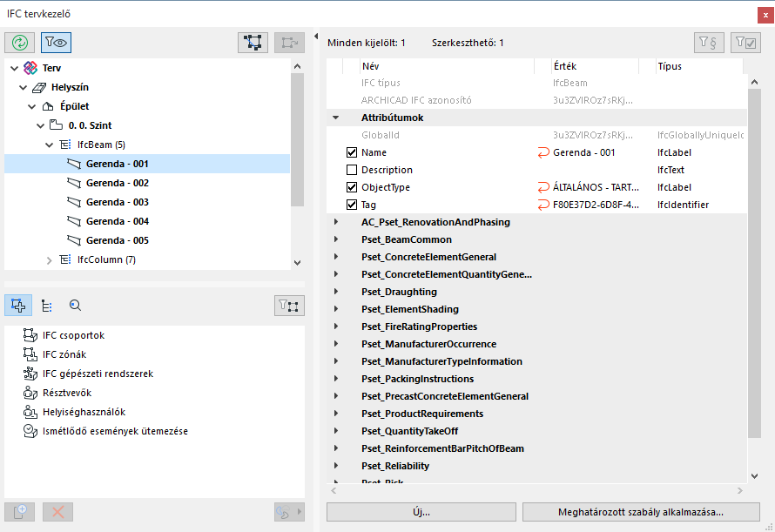Select IFC zónák in the assignments list
The width and height of the screenshot is (775, 532).
pyautogui.click(x=64, y=354)
